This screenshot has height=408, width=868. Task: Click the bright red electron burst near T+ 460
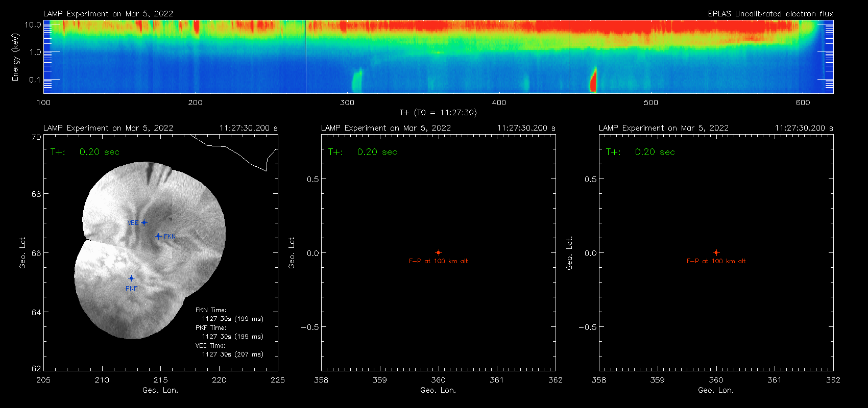pyautogui.click(x=593, y=80)
